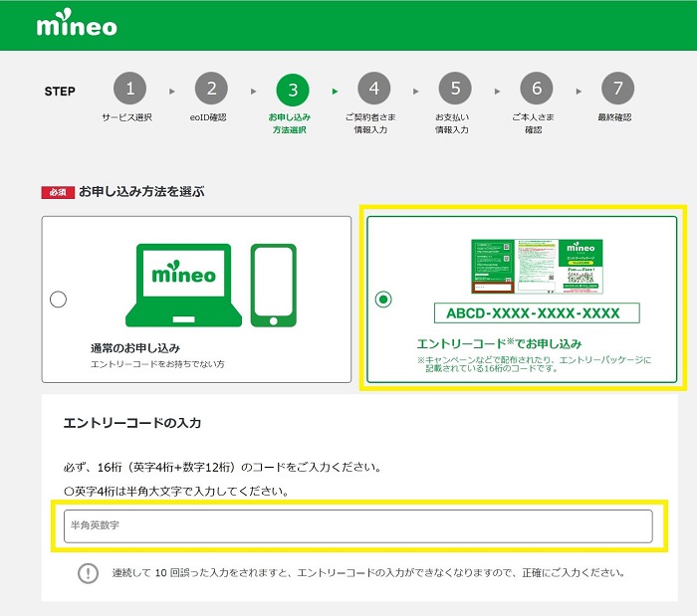The width and height of the screenshot is (697, 616).
Task: Select step 5 お支払い情報入力 circle
Action: pyautogui.click(x=455, y=89)
